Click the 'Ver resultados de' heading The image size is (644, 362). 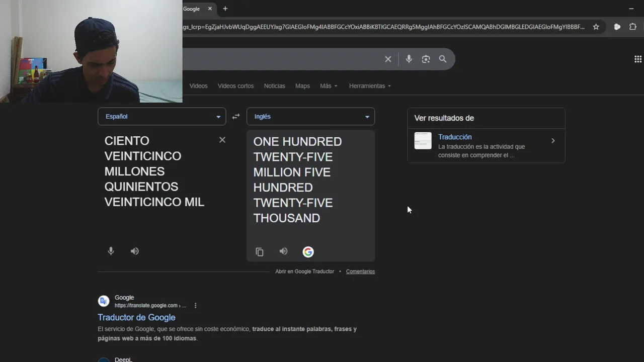point(444,118)
